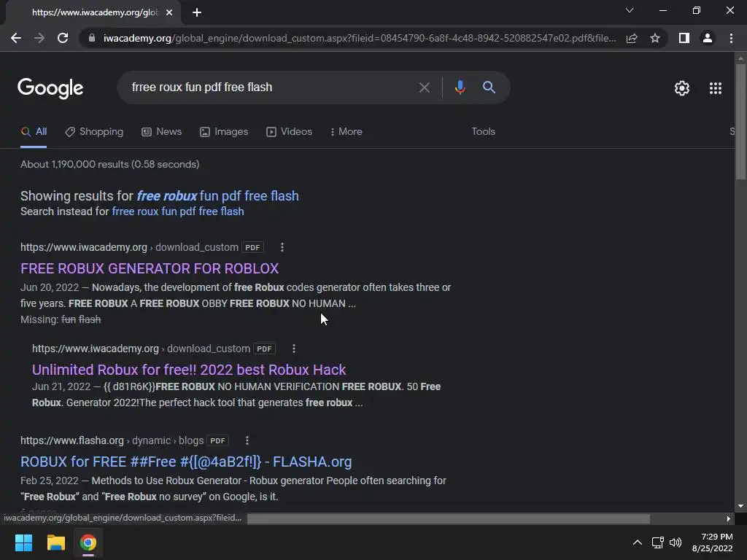The width and height of the screenshot is (747, 560).
Task: Open File Explorer from the taskbar
Action: (x=55, y=542)
